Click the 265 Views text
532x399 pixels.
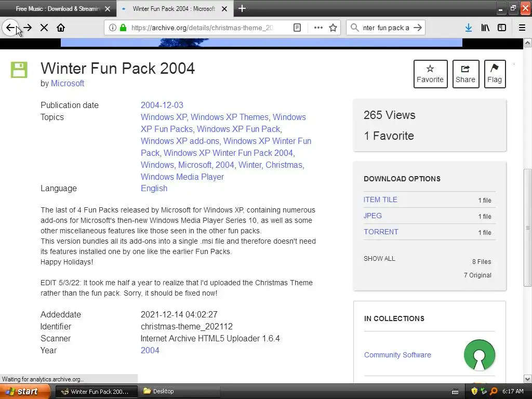click(x=390, y=115)
